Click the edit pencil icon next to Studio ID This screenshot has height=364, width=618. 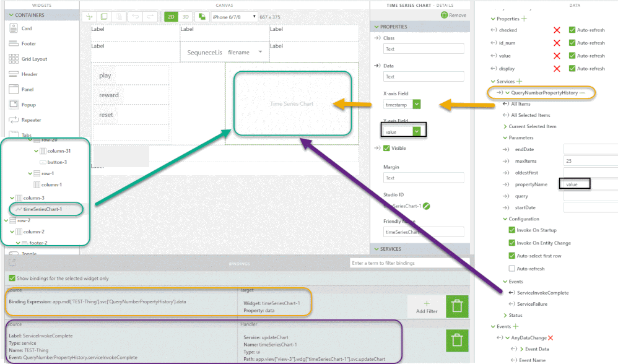[x=426, y=206]
